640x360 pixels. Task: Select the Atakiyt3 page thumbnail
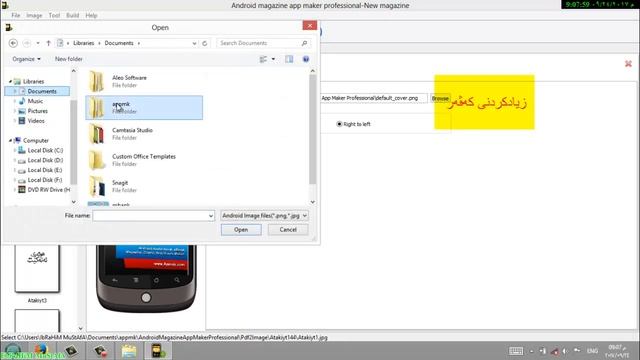tap(37, 269)
